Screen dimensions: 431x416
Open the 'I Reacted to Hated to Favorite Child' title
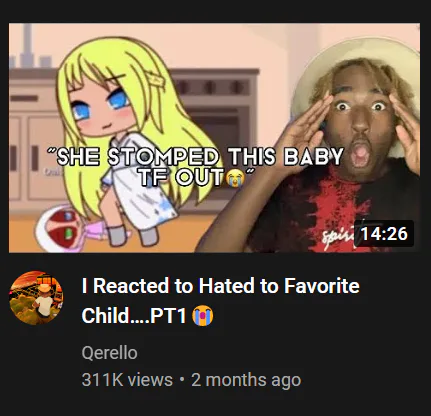[x=220, y=300]
